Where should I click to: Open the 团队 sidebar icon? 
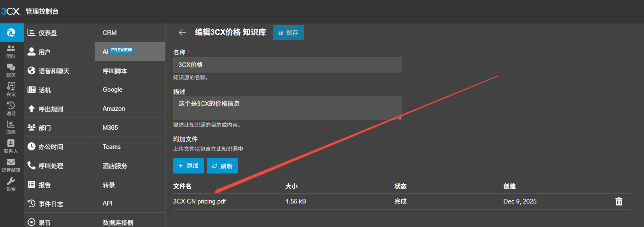click(x=11, y=51)
